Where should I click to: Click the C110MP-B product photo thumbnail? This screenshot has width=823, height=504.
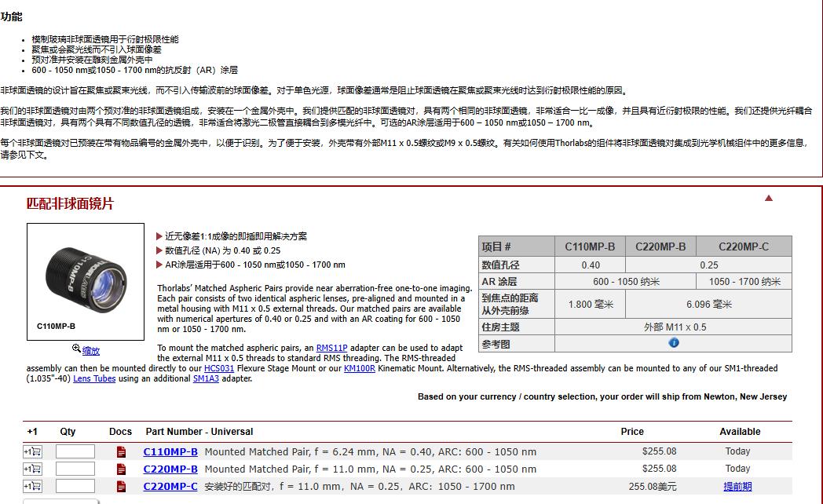[x=86, y=282]
